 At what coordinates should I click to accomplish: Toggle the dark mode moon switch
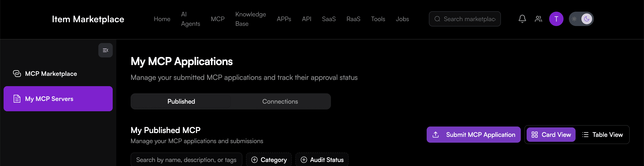click(x=587, y=19)
